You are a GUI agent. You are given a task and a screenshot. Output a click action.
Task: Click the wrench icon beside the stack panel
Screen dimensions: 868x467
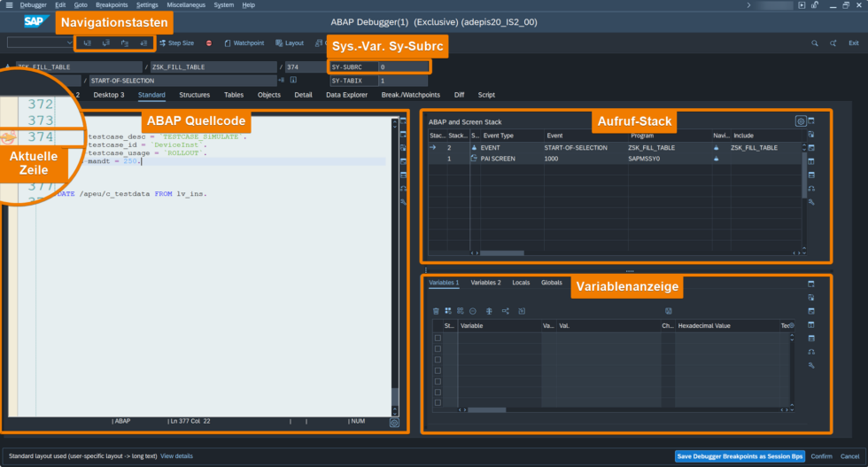coord(811,202)
